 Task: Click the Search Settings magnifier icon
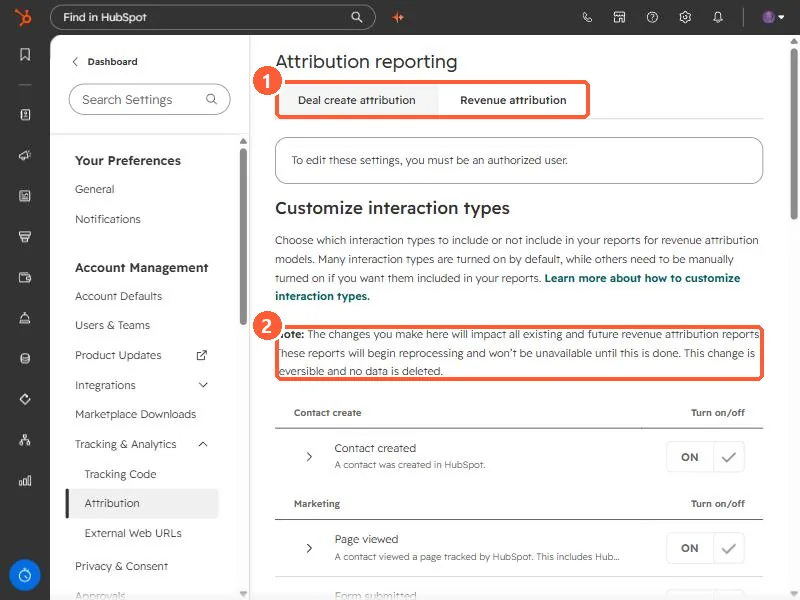click(x=211, y=99)
